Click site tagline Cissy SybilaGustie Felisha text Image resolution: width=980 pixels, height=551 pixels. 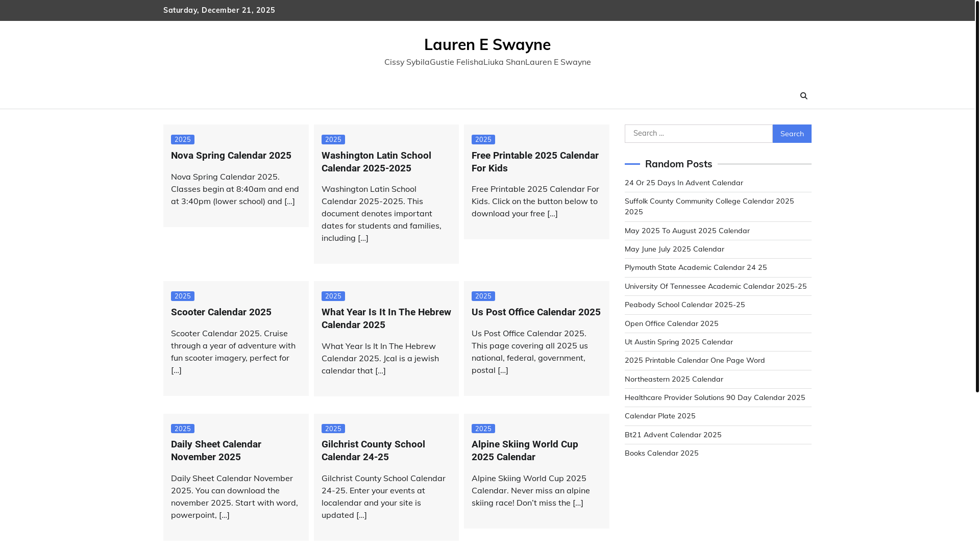(x=487, y=62)
